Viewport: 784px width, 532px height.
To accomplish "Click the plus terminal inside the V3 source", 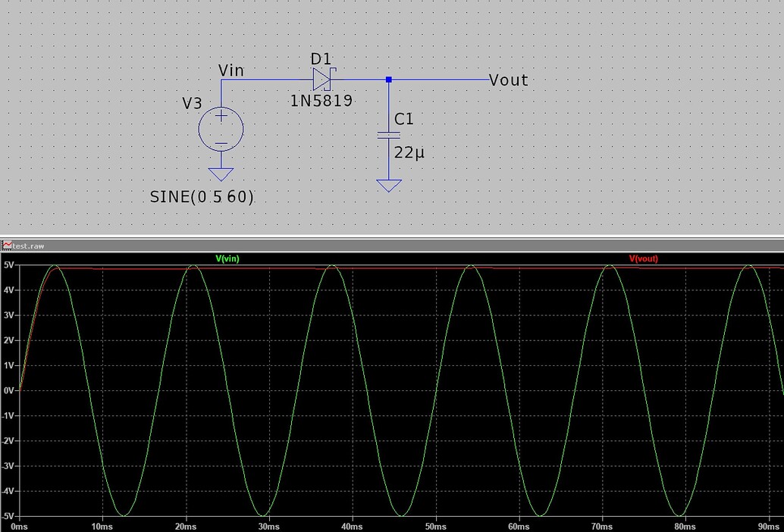I will click(221, 116).
